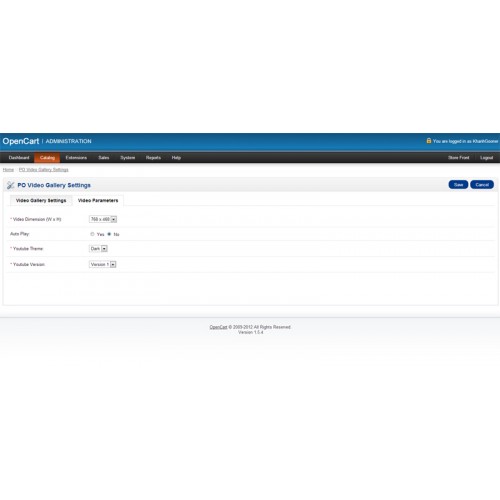The height and width of the screenshot is (500, 500).
Task: Open the Youtube Version dropdown
Action: tap(103, 264)
